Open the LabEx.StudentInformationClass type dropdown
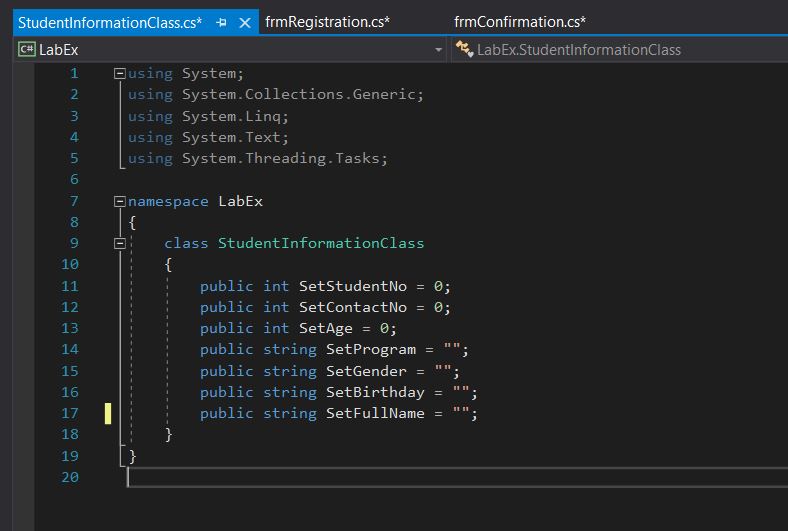788x531 pixels. tap(620, 50)
